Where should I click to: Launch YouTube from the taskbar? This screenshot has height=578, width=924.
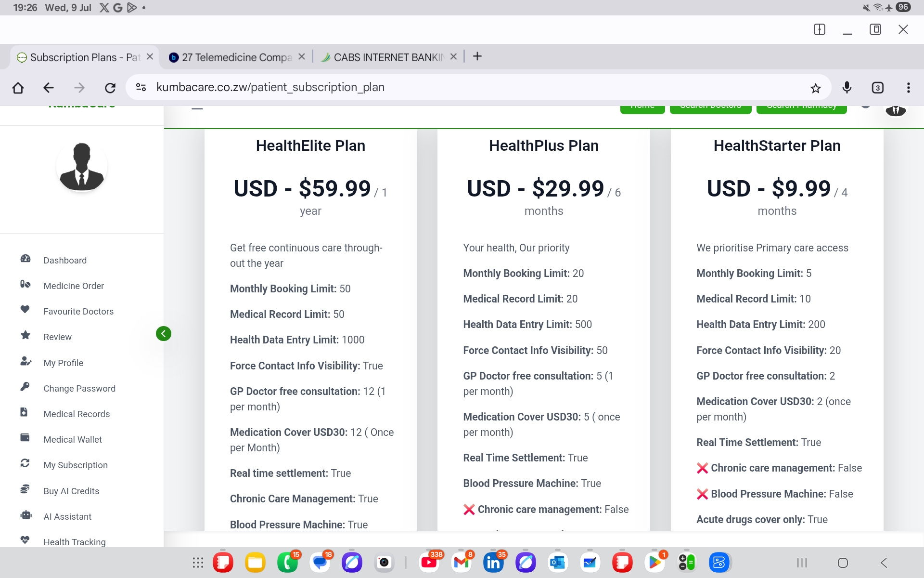pyautogui.click(x=429, y=562)
